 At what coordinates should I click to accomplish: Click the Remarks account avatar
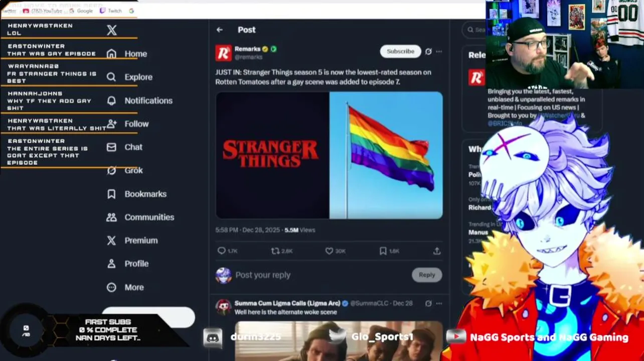pos(224,53)
